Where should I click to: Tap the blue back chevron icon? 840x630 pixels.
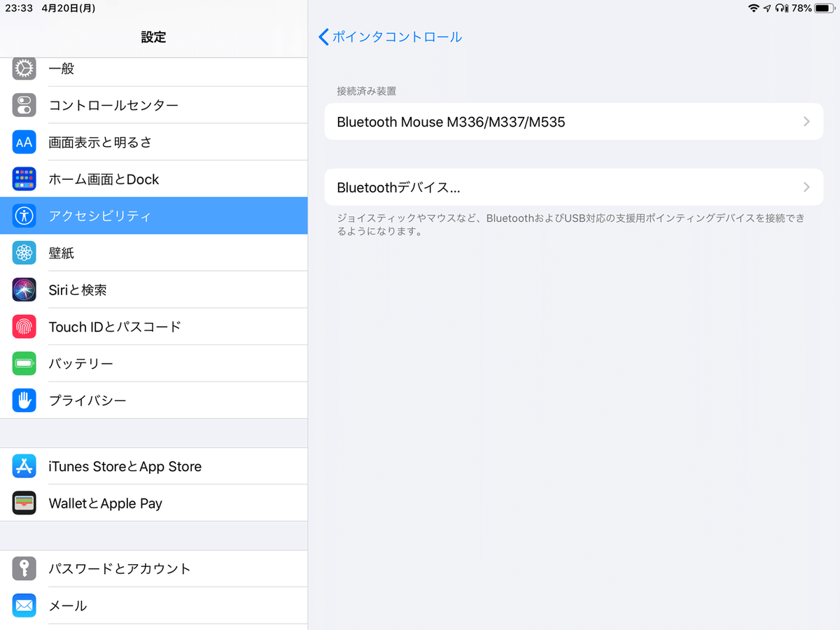click(x=323, y=37)
